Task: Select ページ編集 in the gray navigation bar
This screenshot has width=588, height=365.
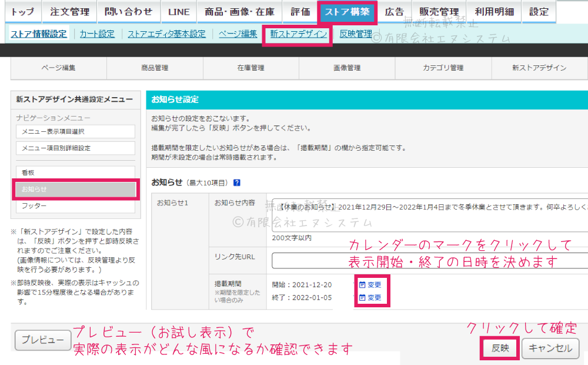Action: 58,68
